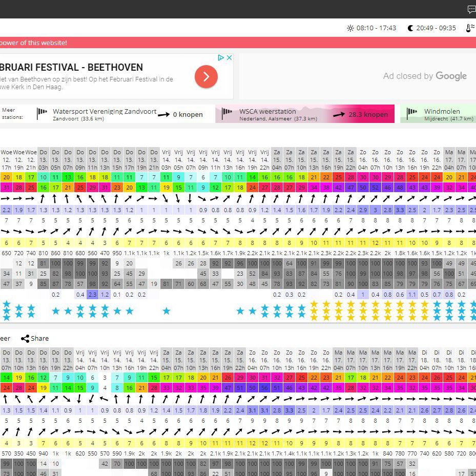Click the red circular arrow button in the advertisement
Viewport: 476px width, 476px height.
[x=206, y=77]
